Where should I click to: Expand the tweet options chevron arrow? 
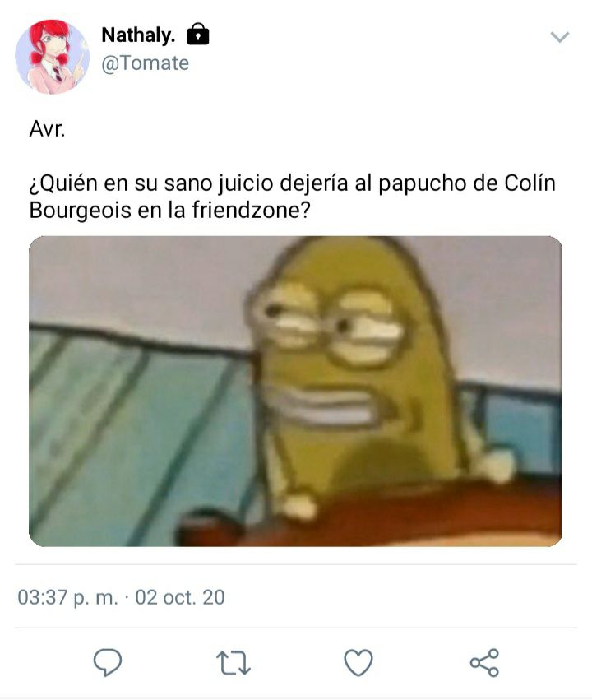559,37
